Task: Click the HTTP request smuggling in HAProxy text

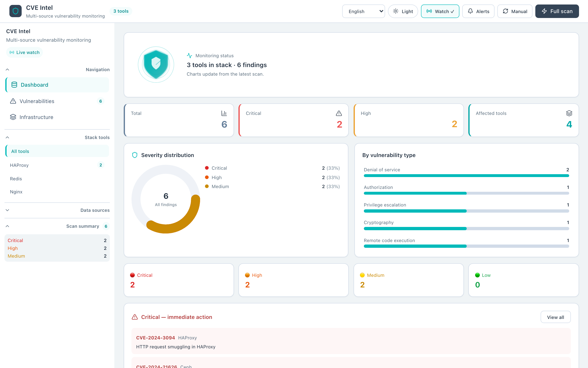Action: (x=176, y=347)
